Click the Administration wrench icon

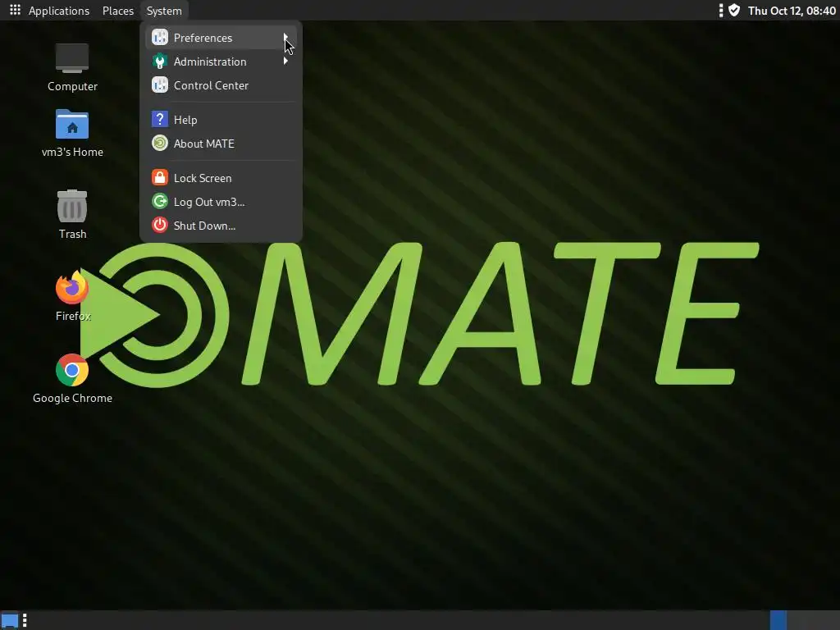[160, 62]
